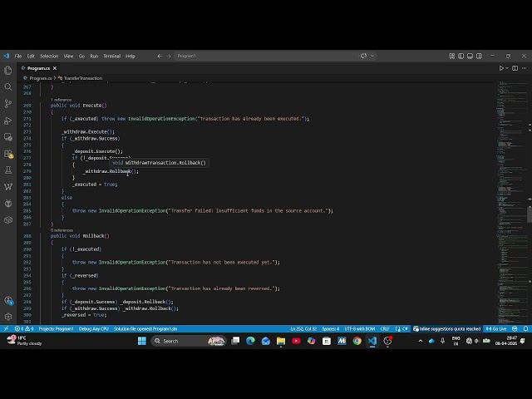
Task: Open the Run menu
Action: pyautogui.click(x=94, y=56)
